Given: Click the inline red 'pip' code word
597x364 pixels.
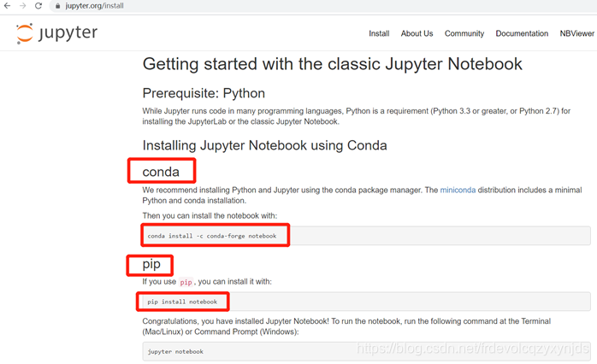Looking at the screenshot, I should click(x=186, y=282).
